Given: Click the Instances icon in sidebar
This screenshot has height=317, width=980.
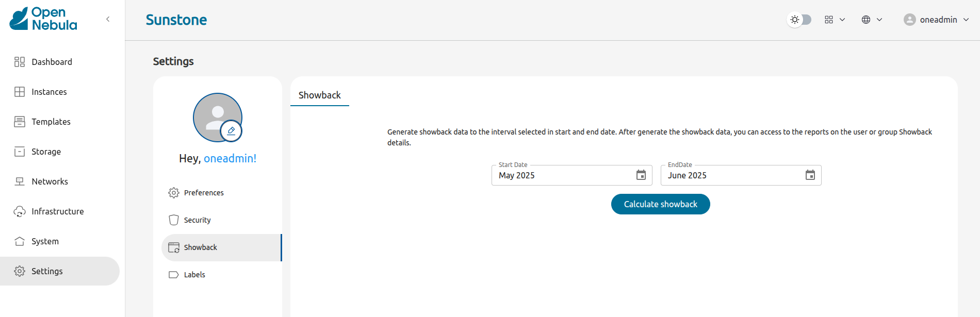Looking at the screenshot, I should coord(20,92).
